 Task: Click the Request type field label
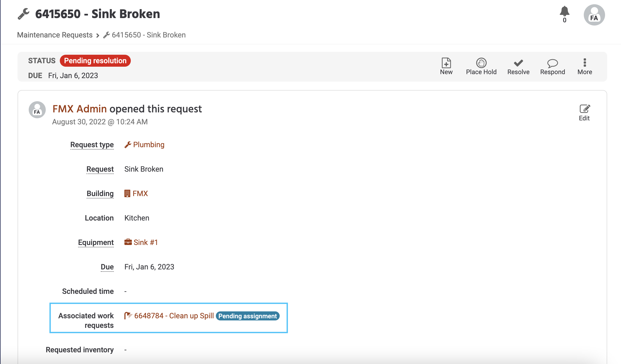(92, 145)
